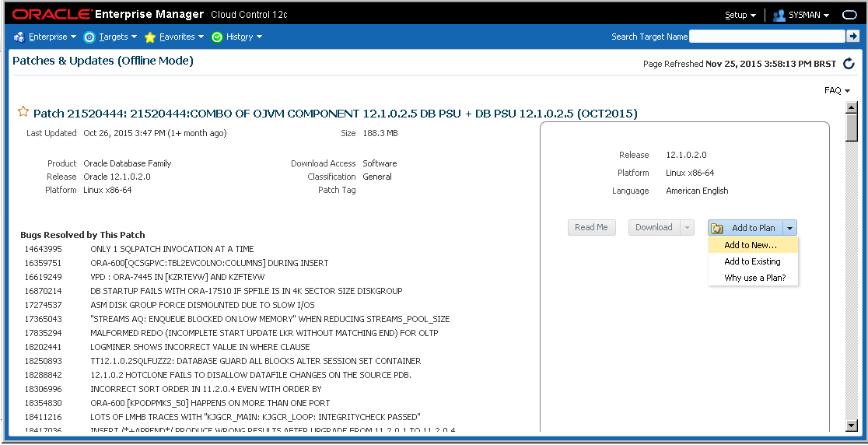Screen dimensions: 868x445
Task: Click bug number 18202441
Action: tap(43, 347)
